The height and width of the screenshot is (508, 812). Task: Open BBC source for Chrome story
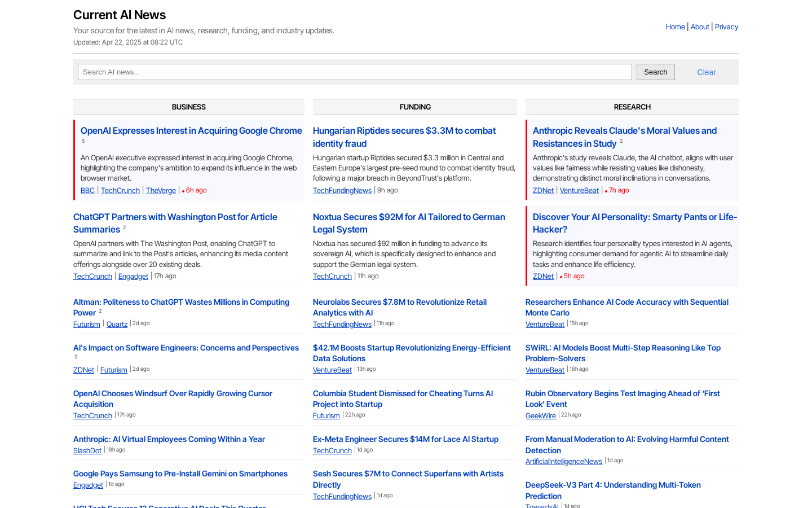(87, 190)
